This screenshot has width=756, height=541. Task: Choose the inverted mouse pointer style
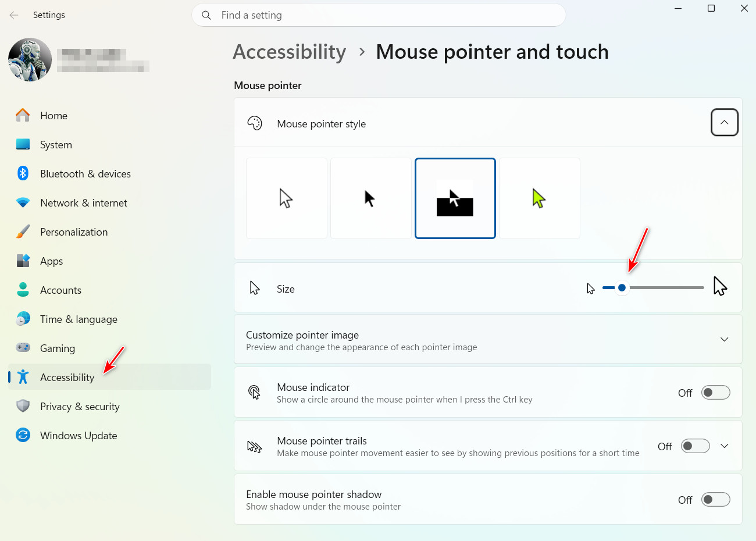(x=455, y=198)
